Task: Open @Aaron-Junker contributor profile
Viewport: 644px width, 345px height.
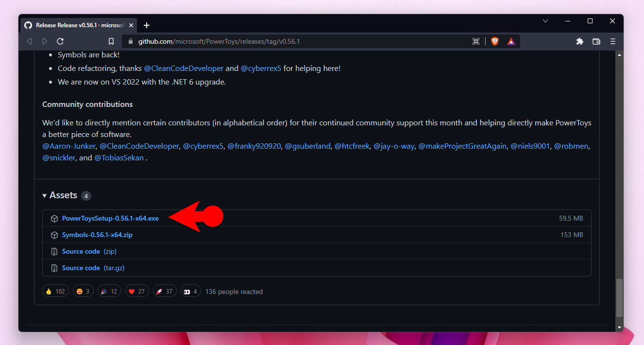Action: (x=70, y=146)
